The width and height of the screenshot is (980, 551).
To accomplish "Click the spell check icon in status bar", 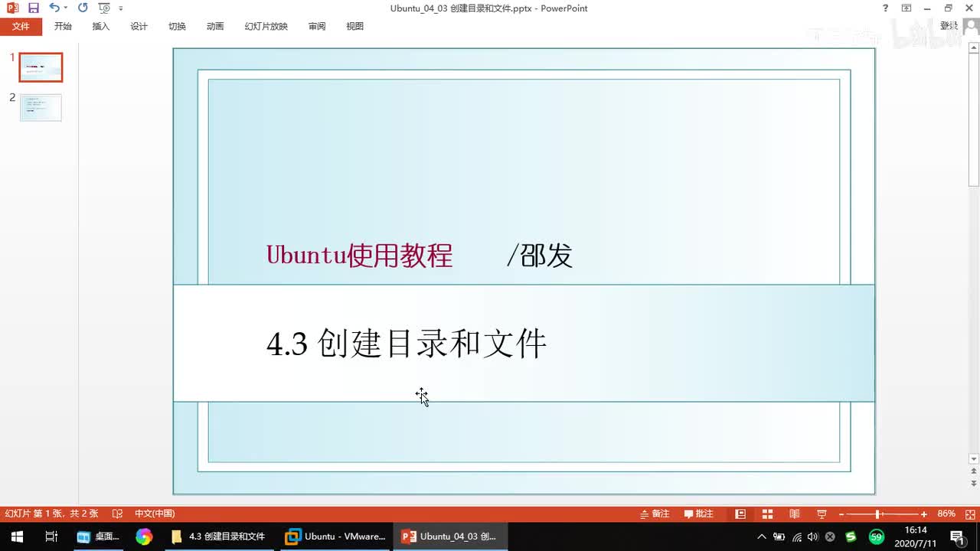I will [x=118, y=514].
